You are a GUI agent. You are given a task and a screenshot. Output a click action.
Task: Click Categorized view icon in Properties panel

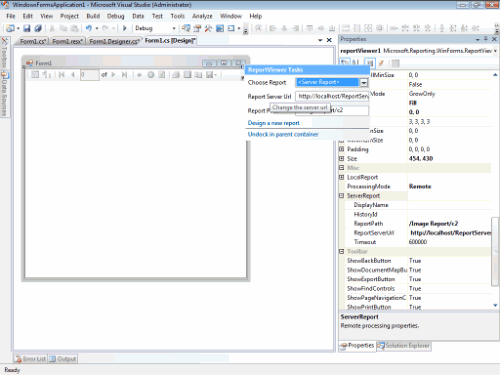[x=345, y=63]
